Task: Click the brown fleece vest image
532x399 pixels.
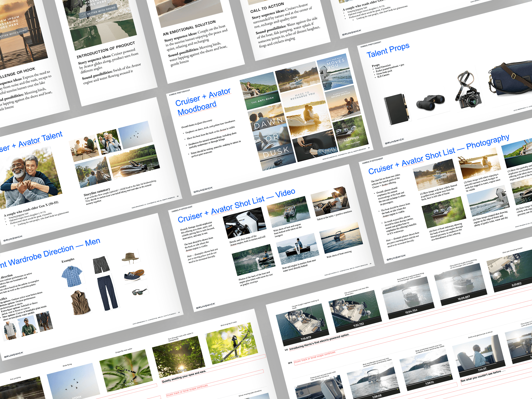Action: [80, 302]
